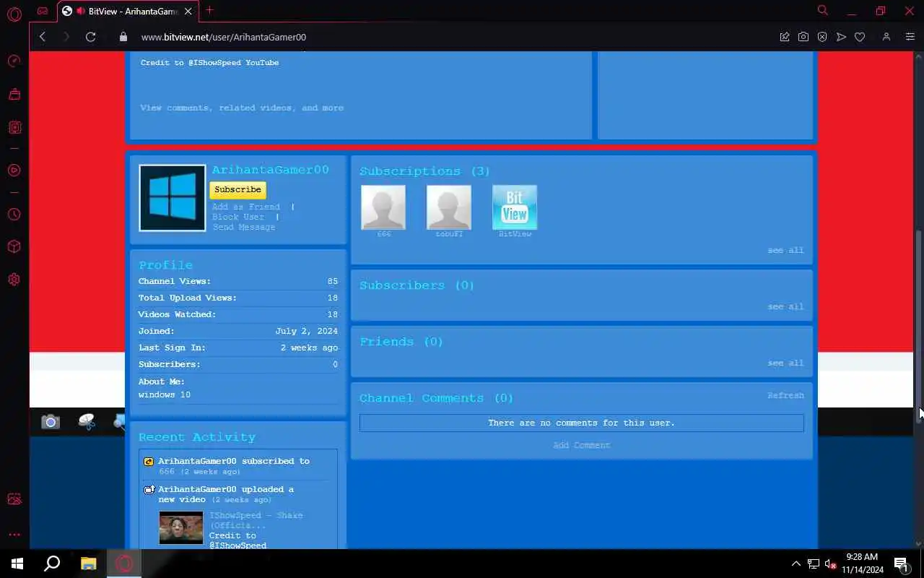This screenshot has height=578, width=924.
Task: Click see all under Friends
Action: point(785,363)
